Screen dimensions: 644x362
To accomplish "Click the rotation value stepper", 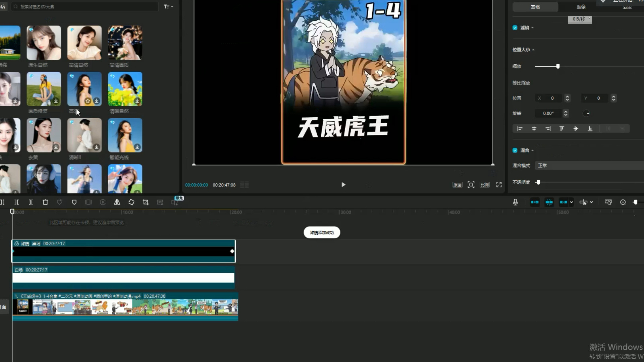I will pyautogui.click(x=566, y=113).
